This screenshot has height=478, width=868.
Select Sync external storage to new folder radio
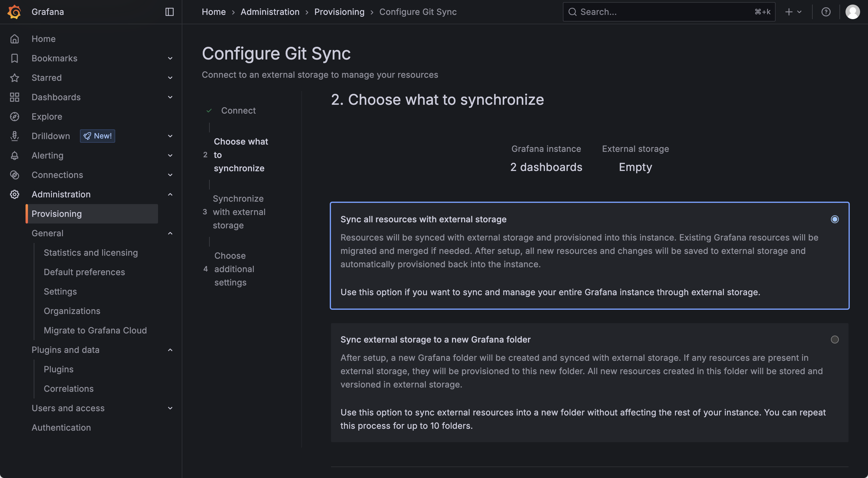pyautogui.click(x=834, y=339)
